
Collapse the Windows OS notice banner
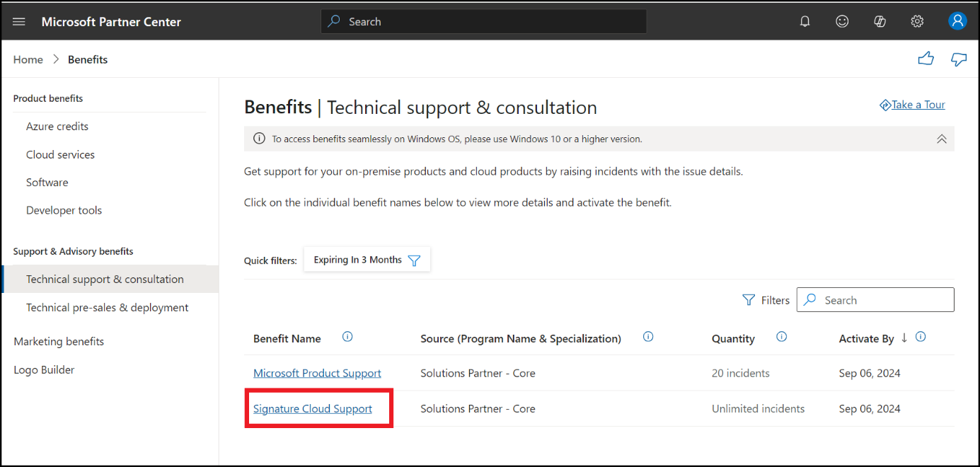[x=942, y=139]
